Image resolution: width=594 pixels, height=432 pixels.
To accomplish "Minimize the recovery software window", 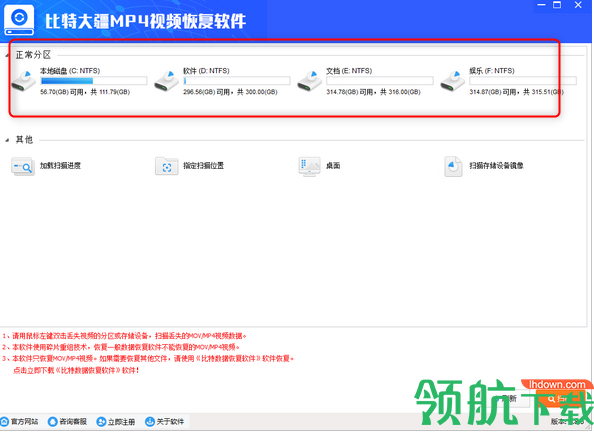I will tap(542, 5).
